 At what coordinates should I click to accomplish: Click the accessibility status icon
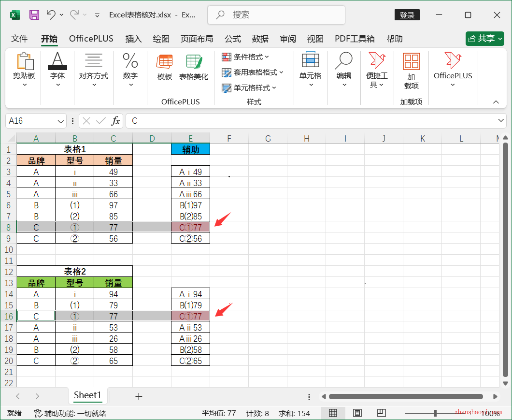(x=38, y=413)
